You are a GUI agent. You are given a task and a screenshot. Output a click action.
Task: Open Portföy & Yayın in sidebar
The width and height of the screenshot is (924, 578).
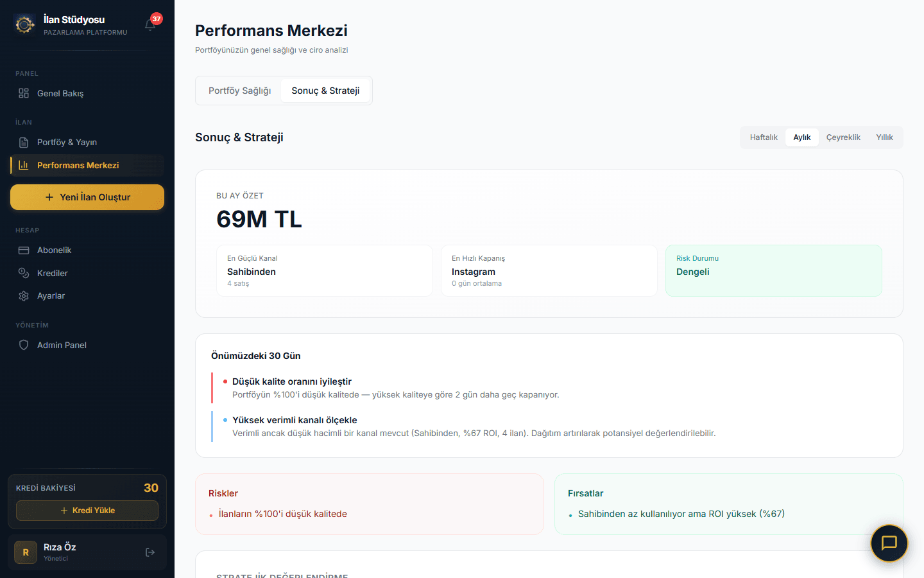pos(67,142)
